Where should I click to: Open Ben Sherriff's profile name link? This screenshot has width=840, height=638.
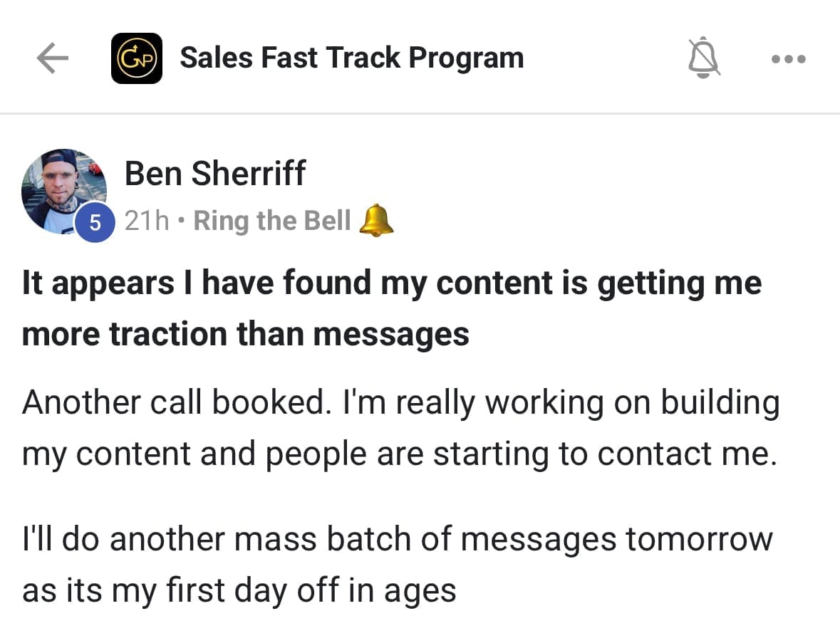(x=214, y=174)
